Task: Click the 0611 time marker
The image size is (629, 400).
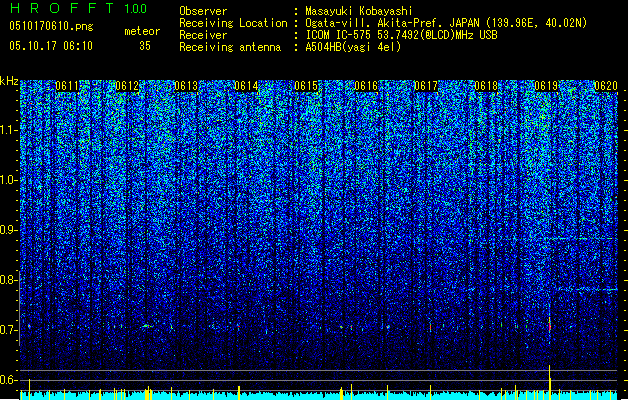Action: (x=67, y=86)
